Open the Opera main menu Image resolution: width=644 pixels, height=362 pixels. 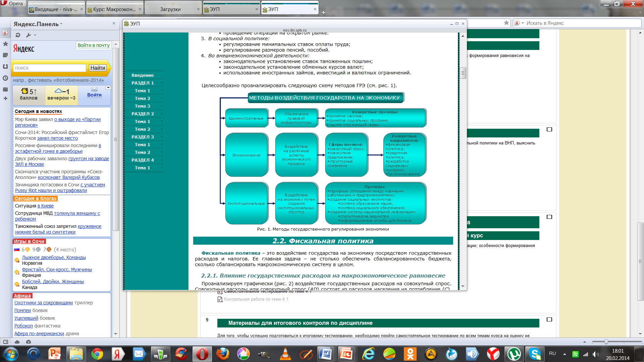pos(13,3)
